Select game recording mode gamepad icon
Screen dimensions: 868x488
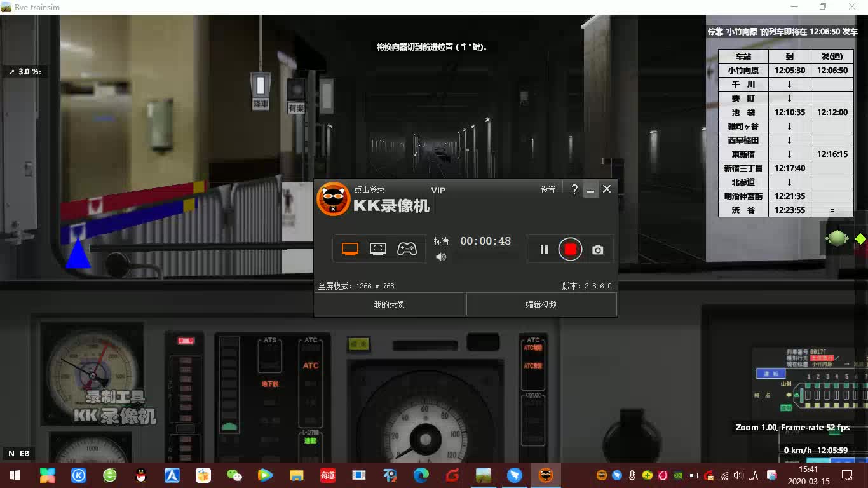(407, 249)
